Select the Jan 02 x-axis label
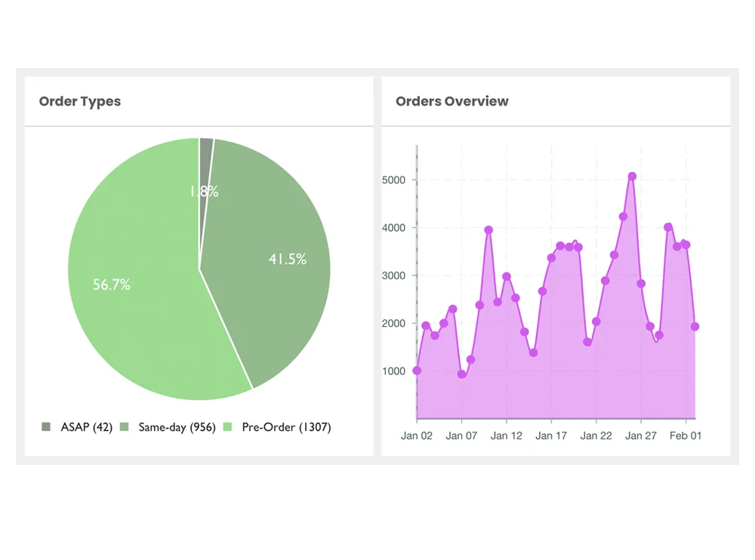The width and height of the screenshot is (755, 560). pos(417,435)
